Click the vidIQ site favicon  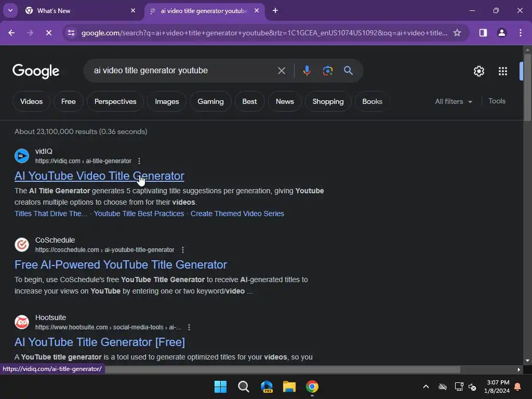tap(22, 156)
